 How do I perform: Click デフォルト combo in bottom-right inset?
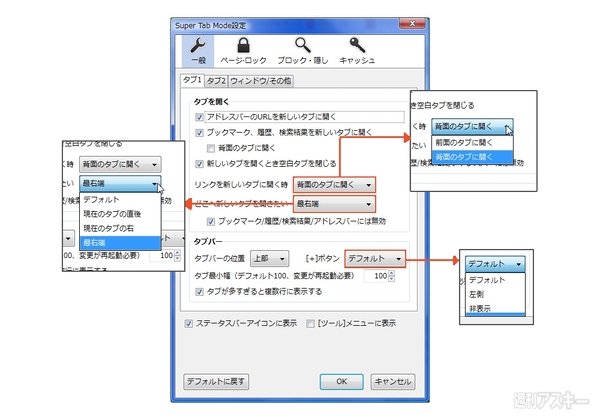495,264
